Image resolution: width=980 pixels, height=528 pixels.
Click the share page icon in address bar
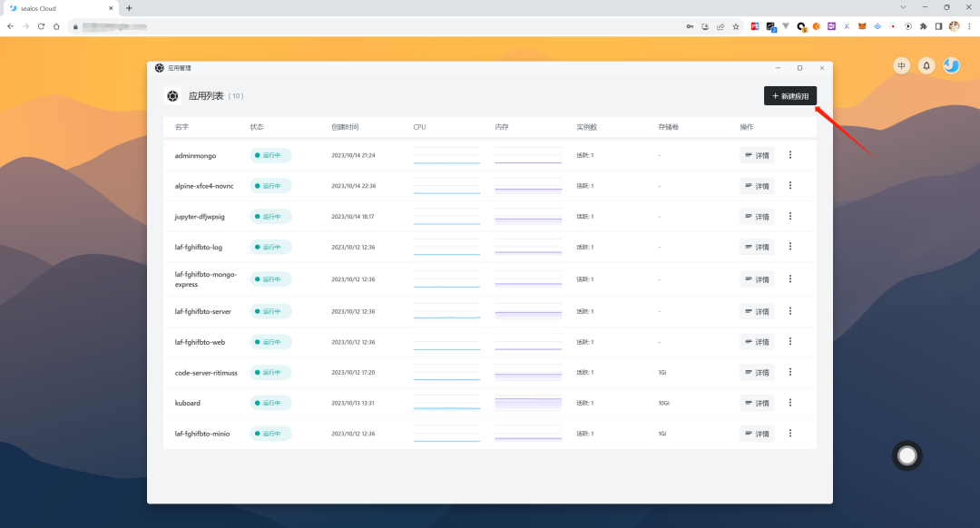pyautogui.click(x=720, y=26)
